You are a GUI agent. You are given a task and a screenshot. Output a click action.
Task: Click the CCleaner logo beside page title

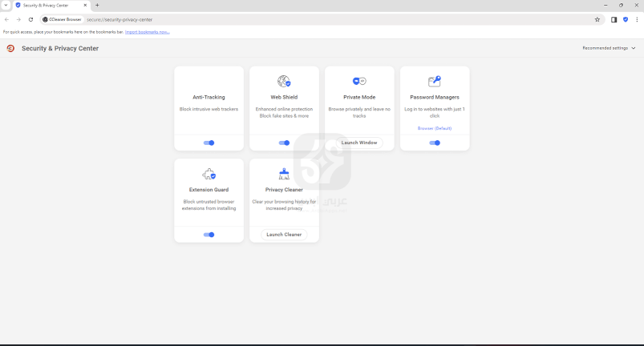[x=10, y=48]
